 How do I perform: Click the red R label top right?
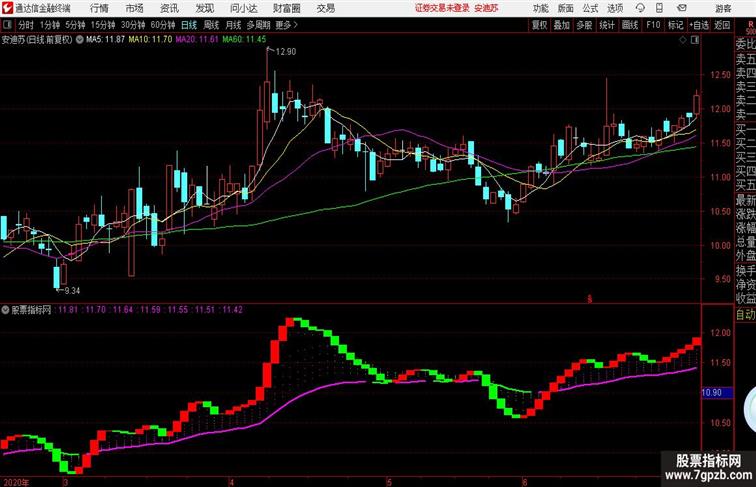750,24
